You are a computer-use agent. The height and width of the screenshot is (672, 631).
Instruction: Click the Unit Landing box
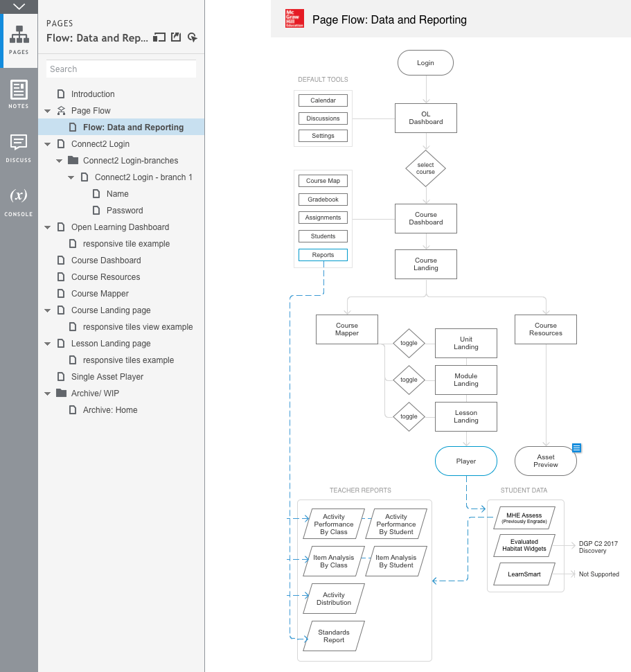coord(466,343)
